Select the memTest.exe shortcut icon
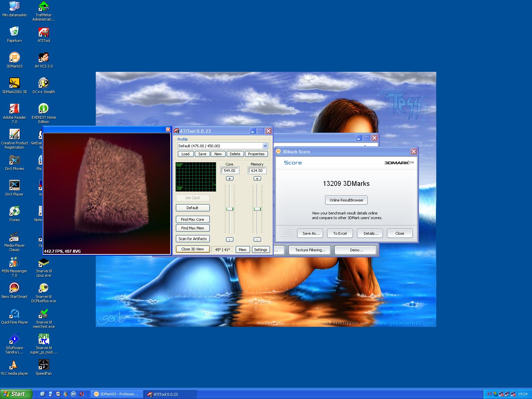 click(44, 318)
